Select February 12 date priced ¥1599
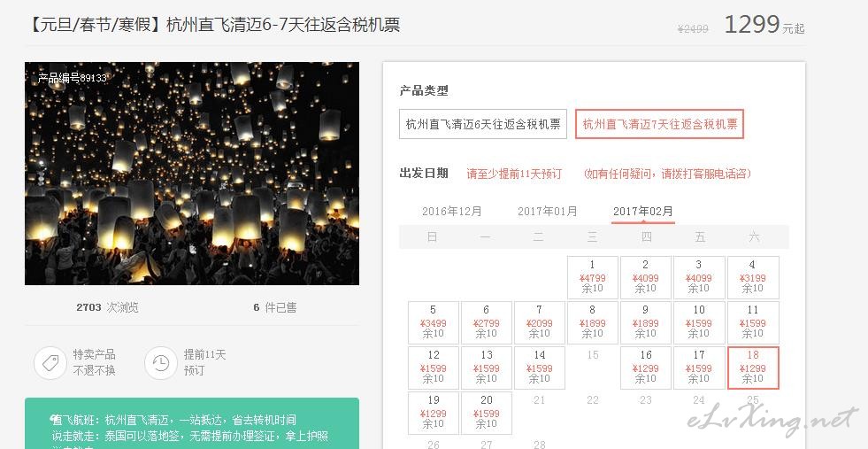868x449 pixels. click(x=434, y=368)
